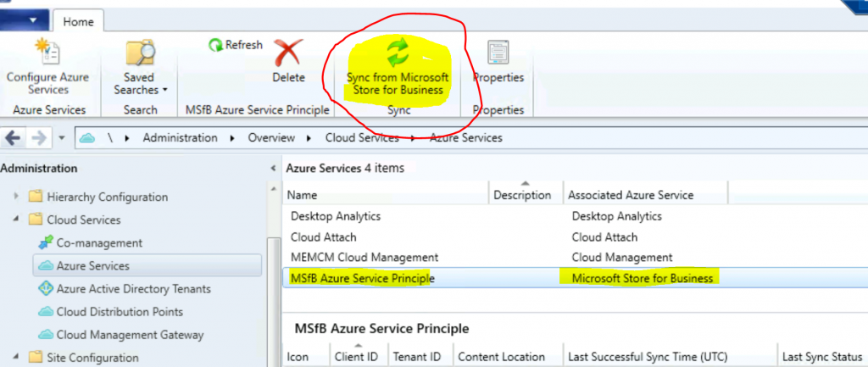This screenshot has height=367, width=868.
Task: Select Azure Active Directory Tenants node
Action: point(125,289)
